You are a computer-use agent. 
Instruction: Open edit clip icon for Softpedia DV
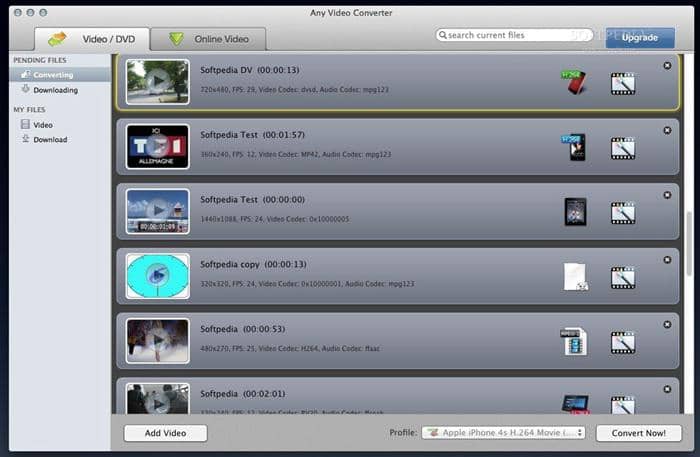tap(623, 83)
